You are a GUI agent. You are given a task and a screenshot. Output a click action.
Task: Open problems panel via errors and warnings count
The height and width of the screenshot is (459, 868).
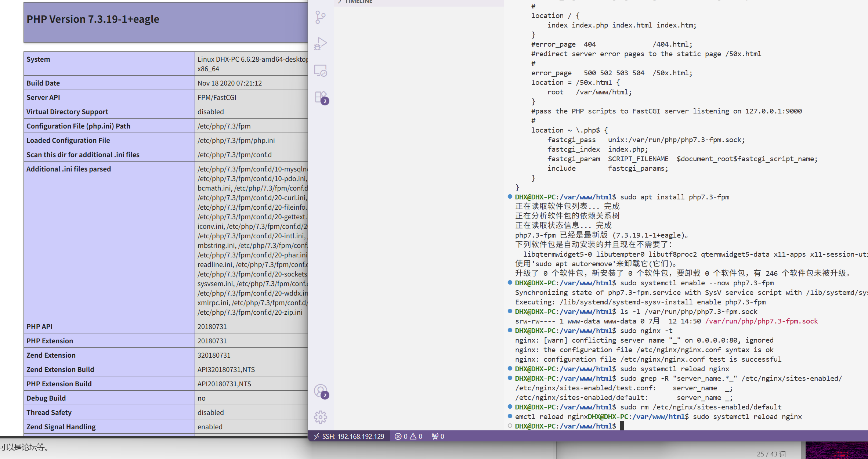[x=408, y=436]
